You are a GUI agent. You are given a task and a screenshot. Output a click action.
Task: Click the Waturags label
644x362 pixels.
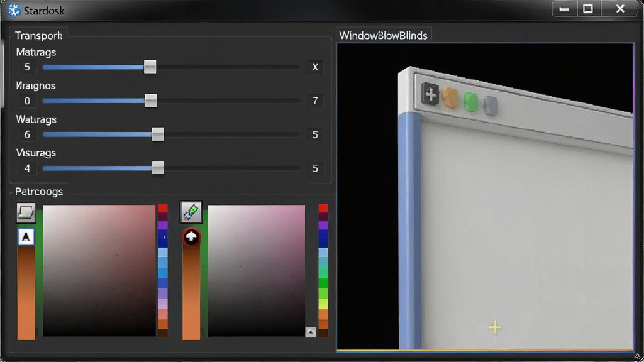click(x=36, y=119)
